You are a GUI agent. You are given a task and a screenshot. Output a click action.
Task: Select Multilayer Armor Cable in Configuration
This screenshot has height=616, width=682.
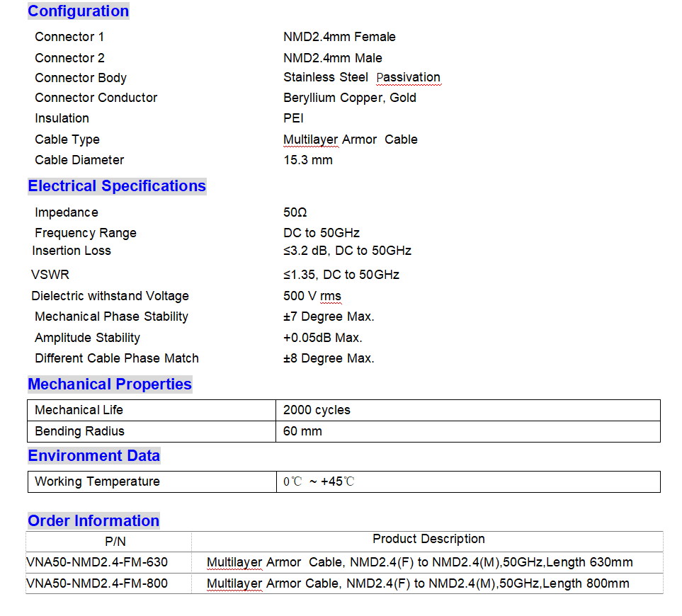tap(351, 139)
